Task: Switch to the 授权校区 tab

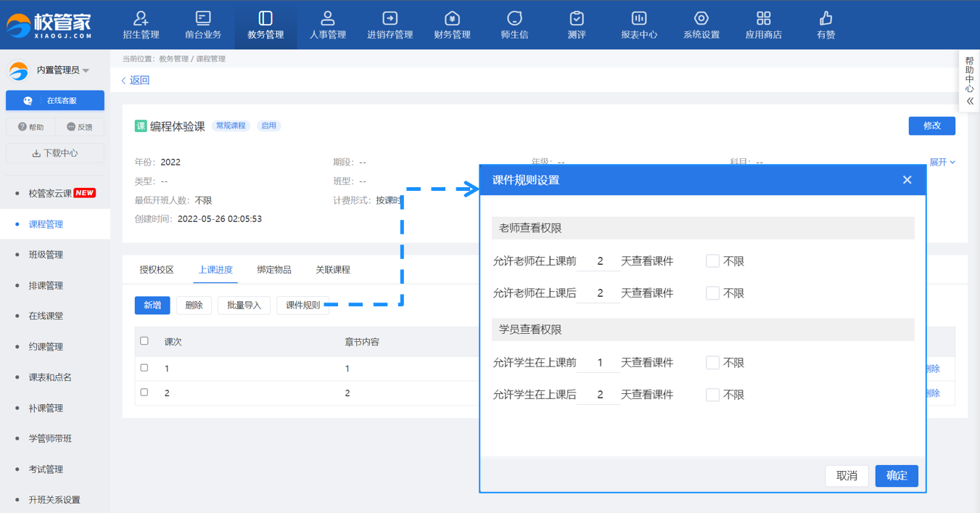Action: point(157,270)
